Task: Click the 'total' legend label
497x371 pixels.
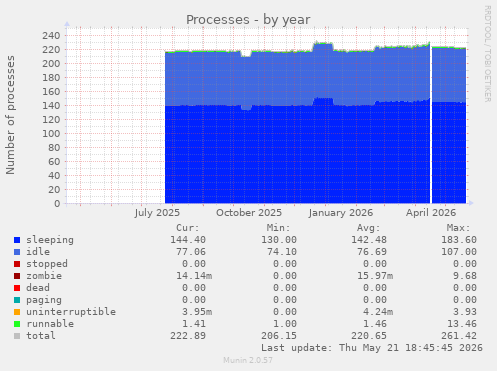Action: 41,336
